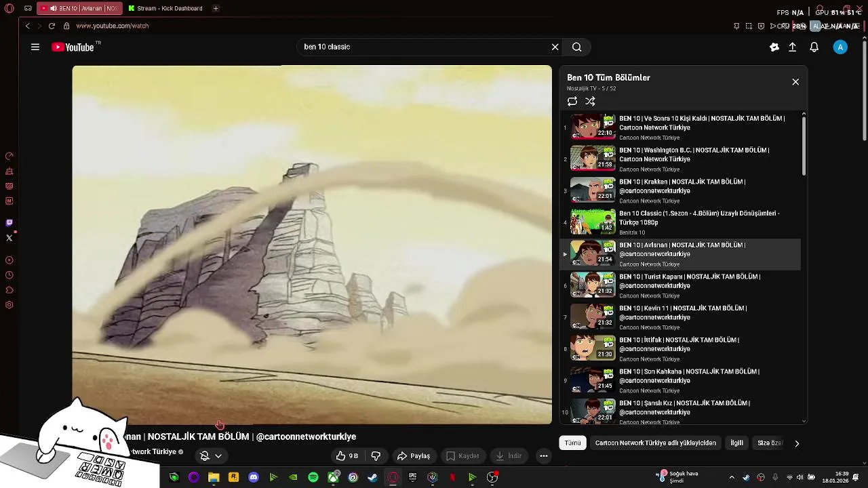Viewport: 868px width, 488px height.
Task: Switch to Stream - Kick Dashboard tab
Action: 165,9
